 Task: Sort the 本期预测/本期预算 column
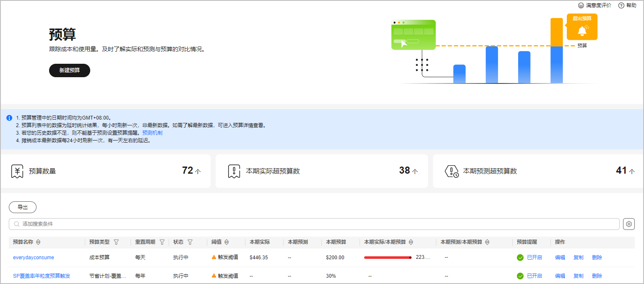pos(487,242)
